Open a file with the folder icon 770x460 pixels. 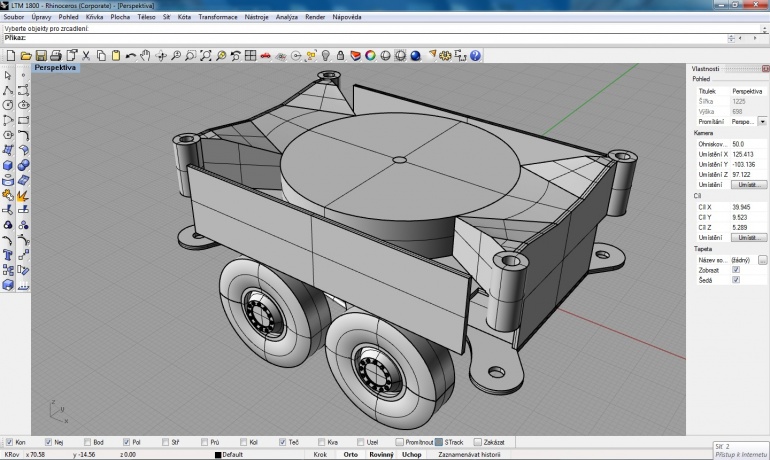[26, 55]
